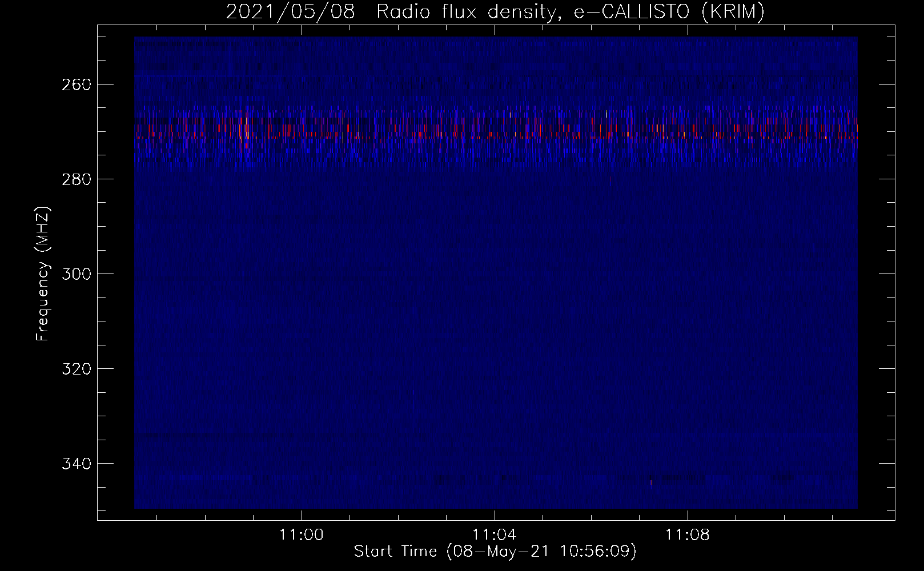Click the 11:00 time tick label
The width and height of the screenshot is (924, 571).
pos(301,535)
